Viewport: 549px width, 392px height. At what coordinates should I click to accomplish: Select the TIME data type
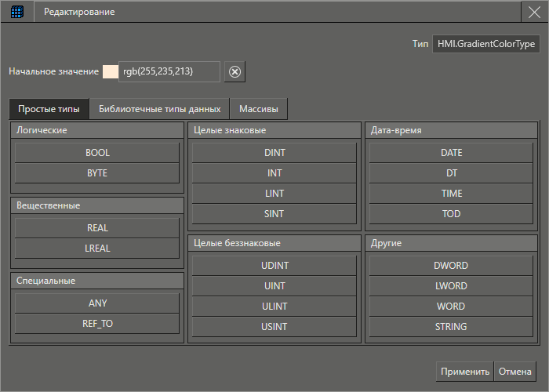coord(452,194)
